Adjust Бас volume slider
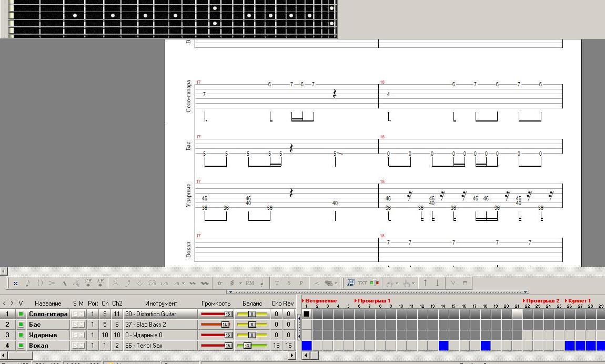Screen dimensions: 605x364 [x=216, y=325]
